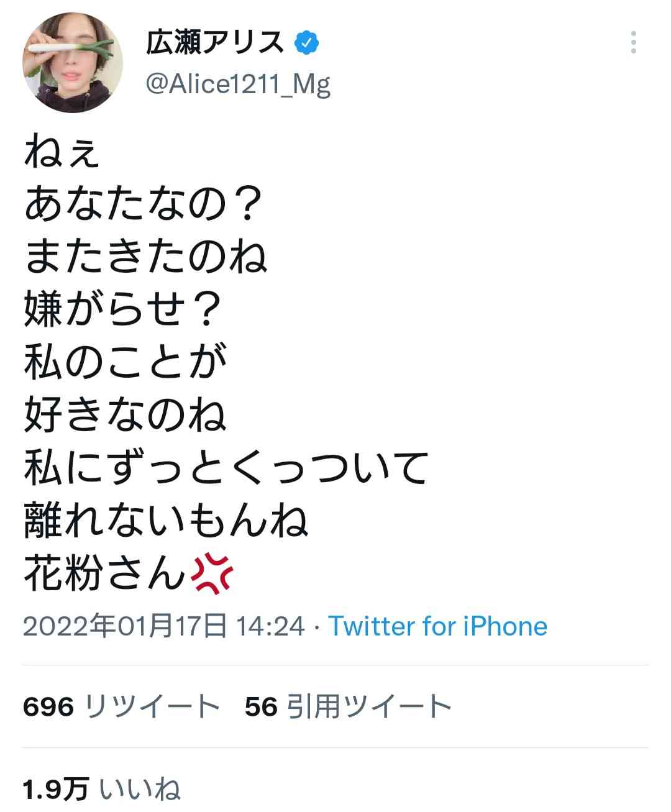Click the tweet line 私のことが
The width and height of the screenshot is (671, 812).
click(125, 363)
